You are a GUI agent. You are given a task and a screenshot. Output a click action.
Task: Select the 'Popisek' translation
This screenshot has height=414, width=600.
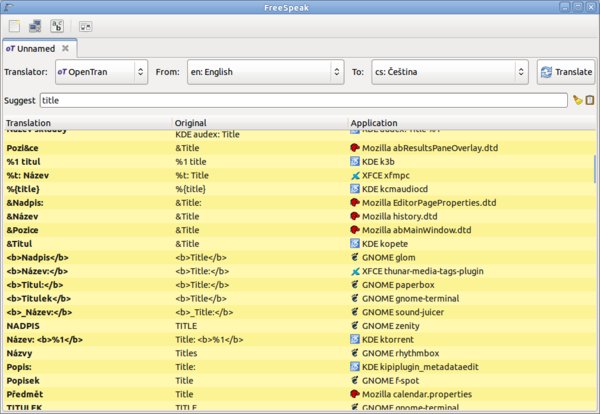23,380
